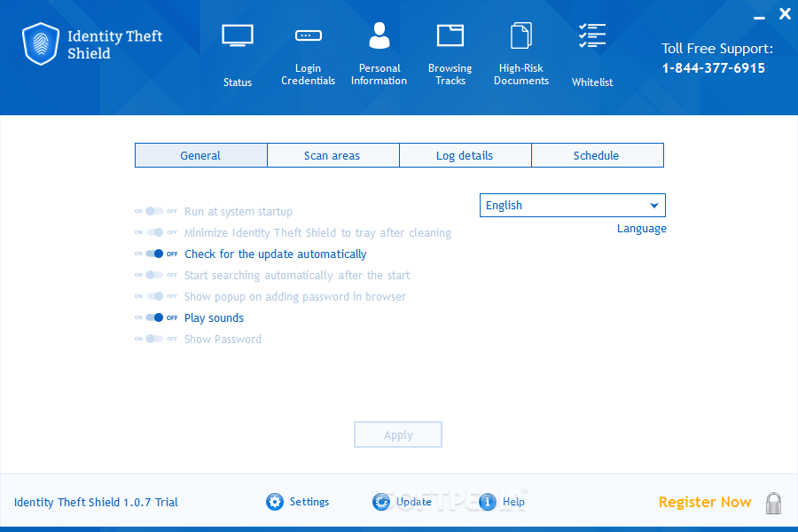Switch to the Schedule tab
The width and height of the screenshot is (798, 532).
tap(598, 155)
